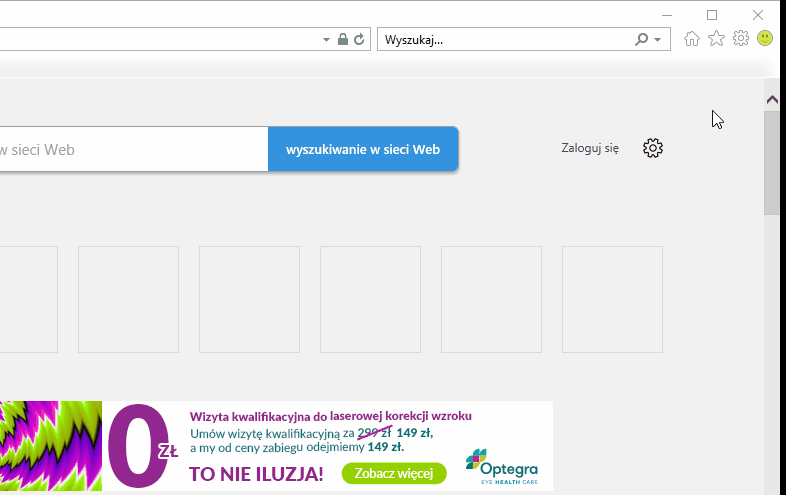Open Favorites star icon

[x=716, y=39]
